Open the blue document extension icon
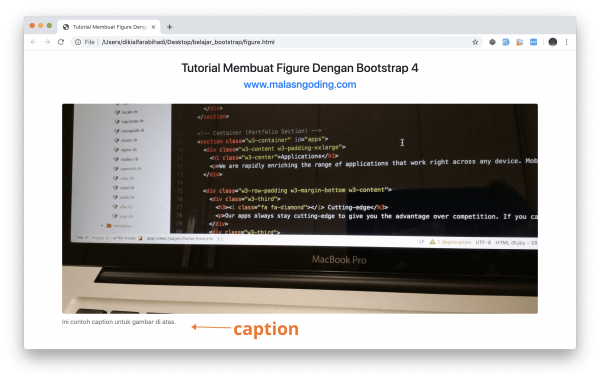600x381 pixels. pos(506,42)
